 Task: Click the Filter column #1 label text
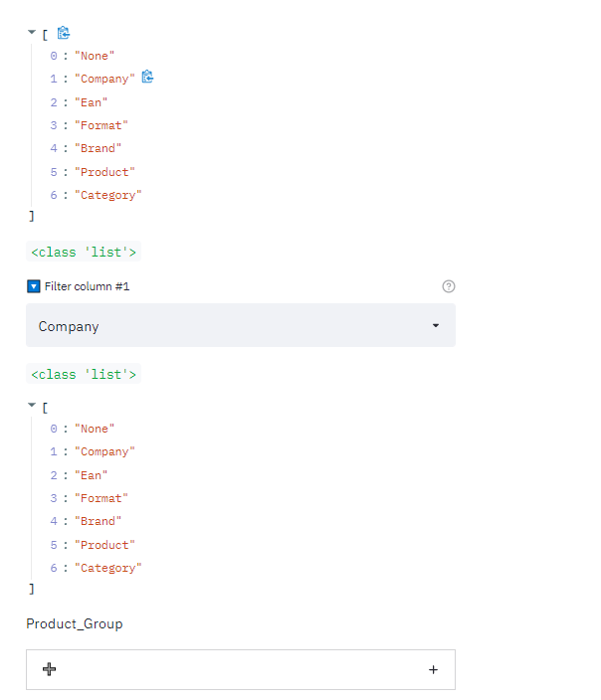(x=88, y=286)
